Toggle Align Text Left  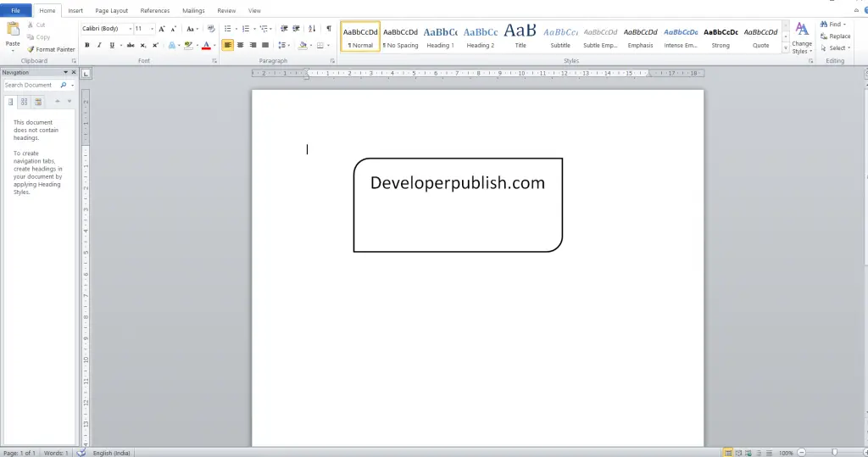coord(227,46)
